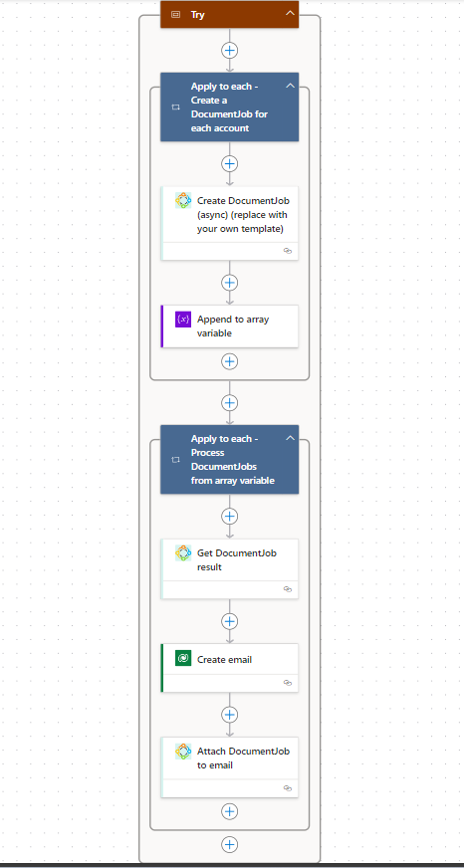Add action below Attach DocumentJob to email
Image resolution: width=464 pixels, height=868 pixels.
coord(229,811)
